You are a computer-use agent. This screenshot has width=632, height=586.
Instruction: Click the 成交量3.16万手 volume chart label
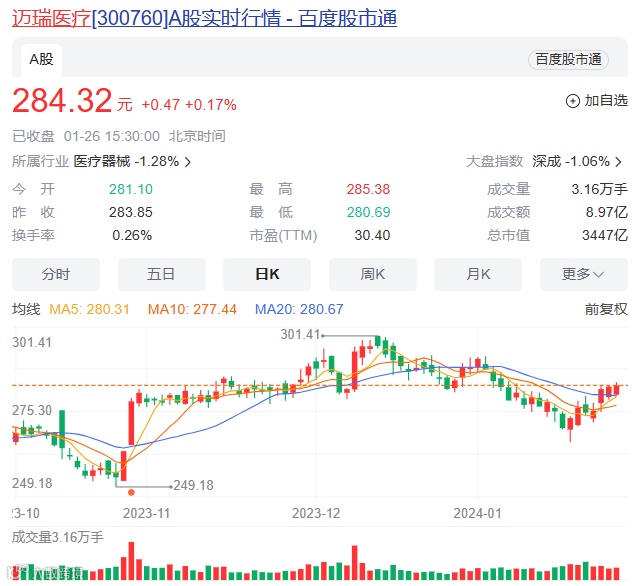[x=58, y=537]
